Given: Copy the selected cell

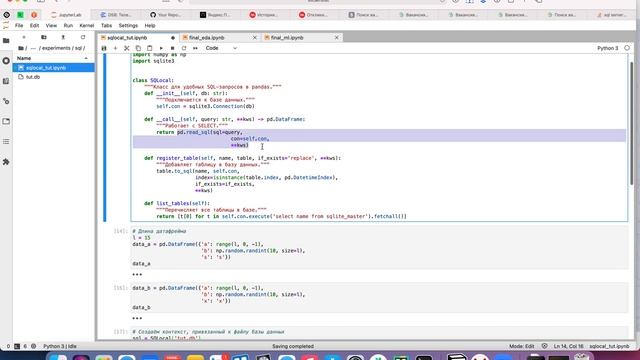Looking at the screenshot, I should (138, 48).
